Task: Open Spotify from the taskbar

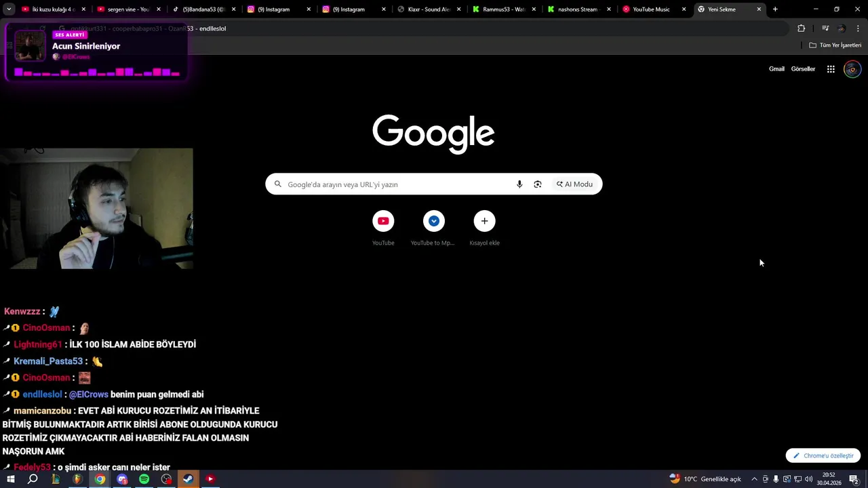Action: point(144,479)
